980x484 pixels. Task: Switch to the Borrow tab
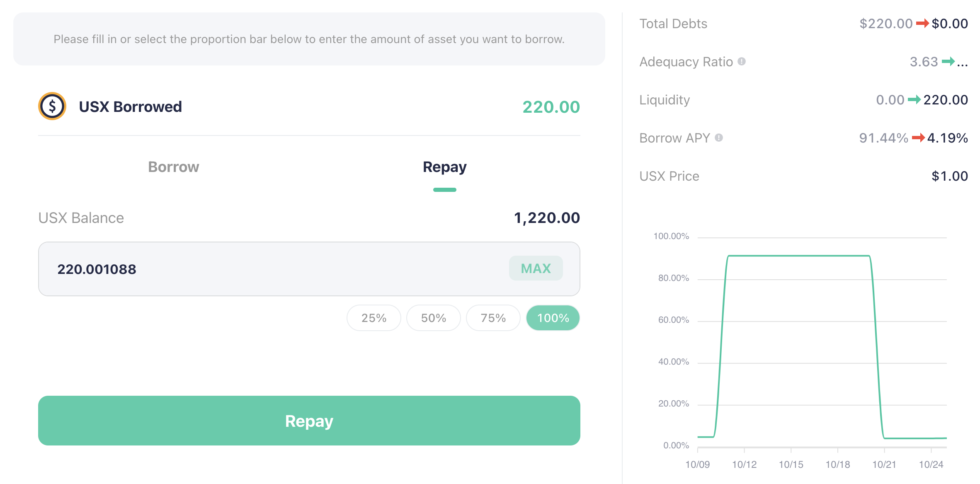tap(173, 167)
